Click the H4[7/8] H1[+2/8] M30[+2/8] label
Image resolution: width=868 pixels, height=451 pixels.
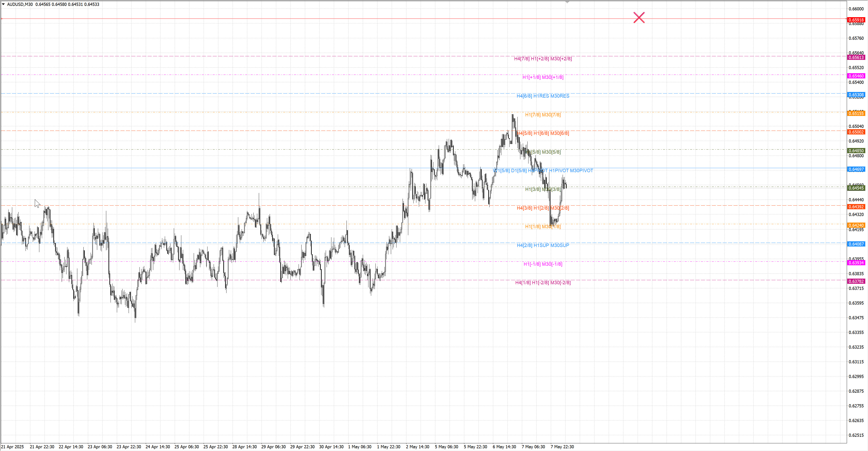542,59
